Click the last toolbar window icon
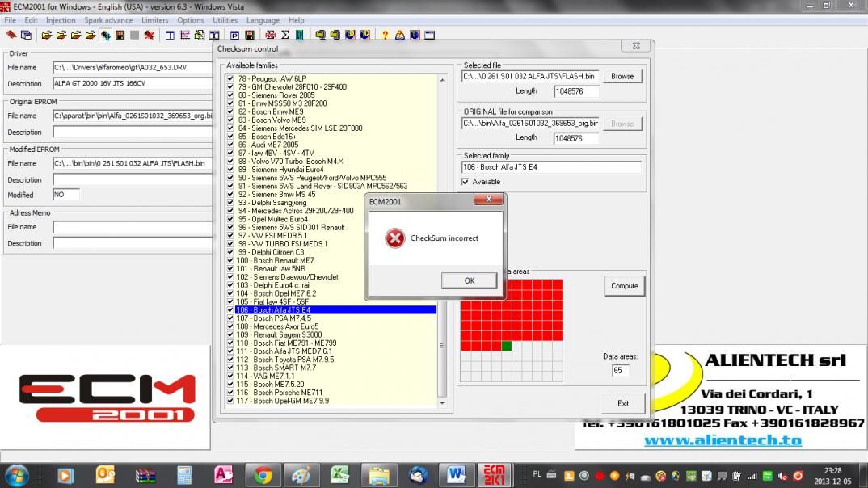Image resolution: width=868 pixels, height=488 pixels. [430, 35]
